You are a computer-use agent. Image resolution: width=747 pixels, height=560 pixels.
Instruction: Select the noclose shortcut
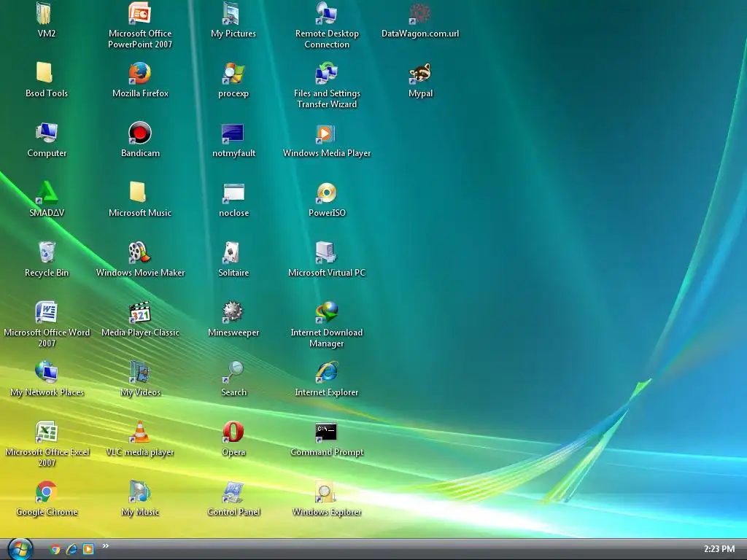click(x=233, y=192)
